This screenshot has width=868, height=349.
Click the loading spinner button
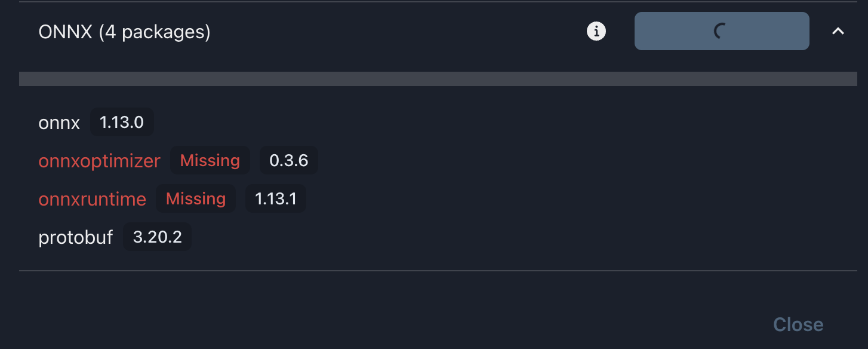721,30
